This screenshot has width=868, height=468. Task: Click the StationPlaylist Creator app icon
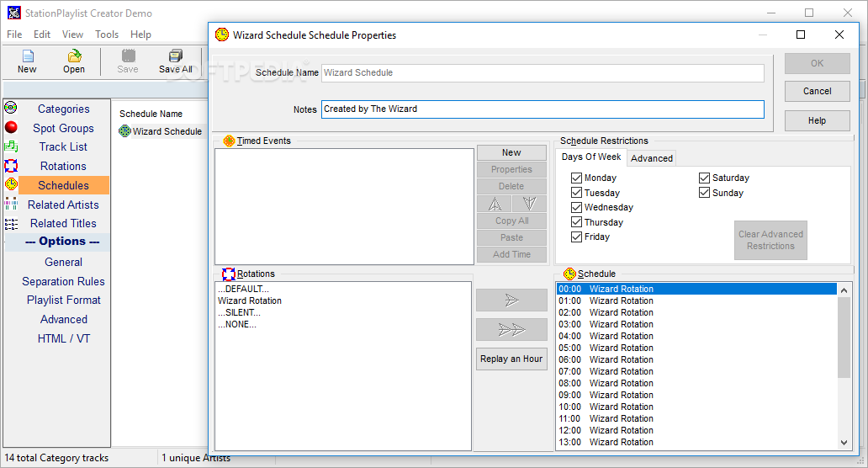point(13,13)
